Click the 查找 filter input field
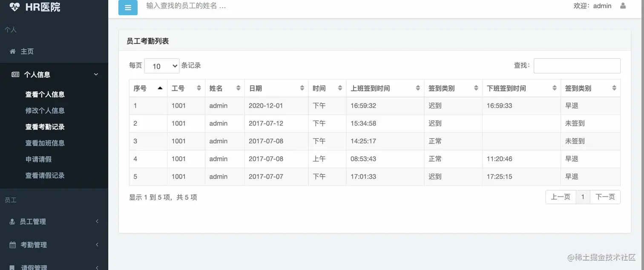Screen dimensions: 644x270 tap(577, 66)
